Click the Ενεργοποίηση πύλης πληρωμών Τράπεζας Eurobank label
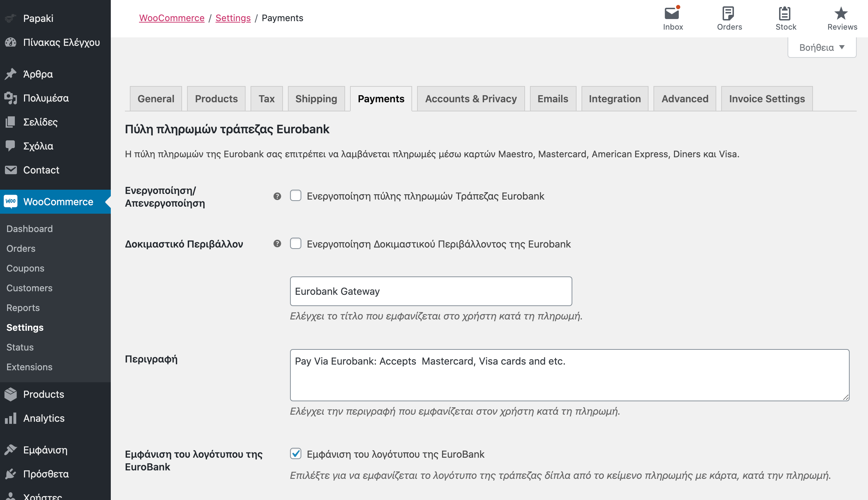The image size is (868, 500). click(x=426, y=196)
